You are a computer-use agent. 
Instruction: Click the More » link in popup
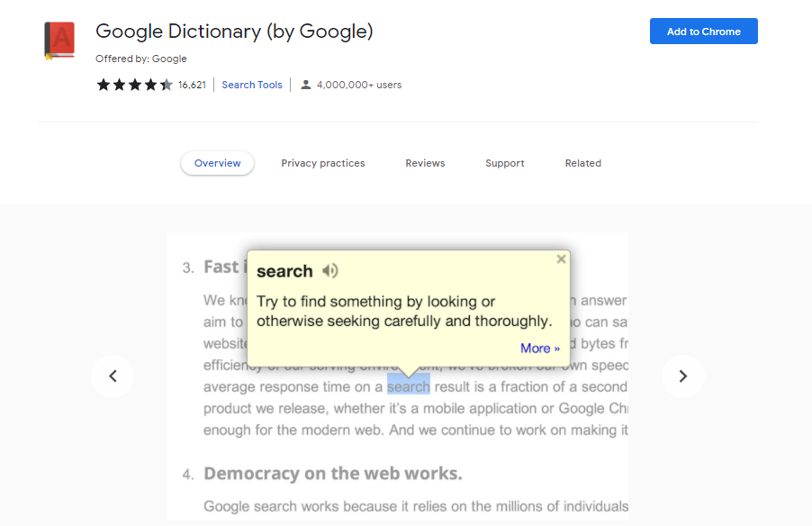[540, 349]
